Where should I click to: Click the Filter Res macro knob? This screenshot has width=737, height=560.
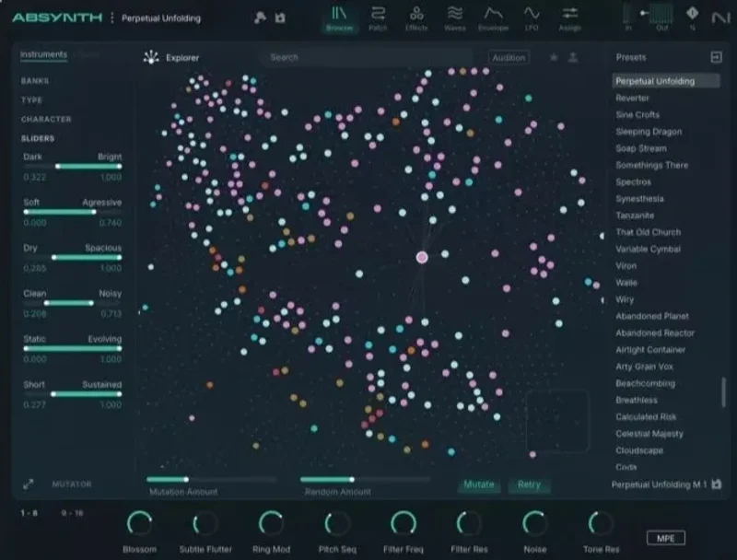click(x=469, y=523)
